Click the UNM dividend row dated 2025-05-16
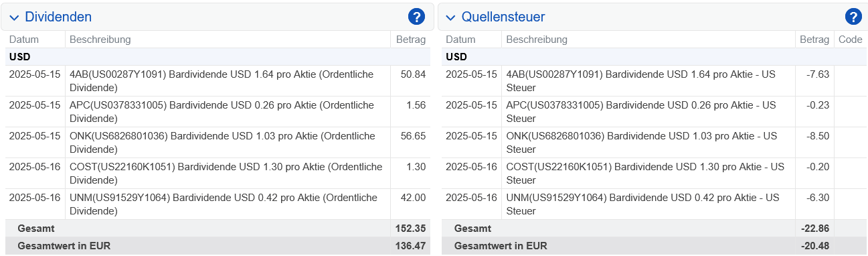 (x=215, y=204)
